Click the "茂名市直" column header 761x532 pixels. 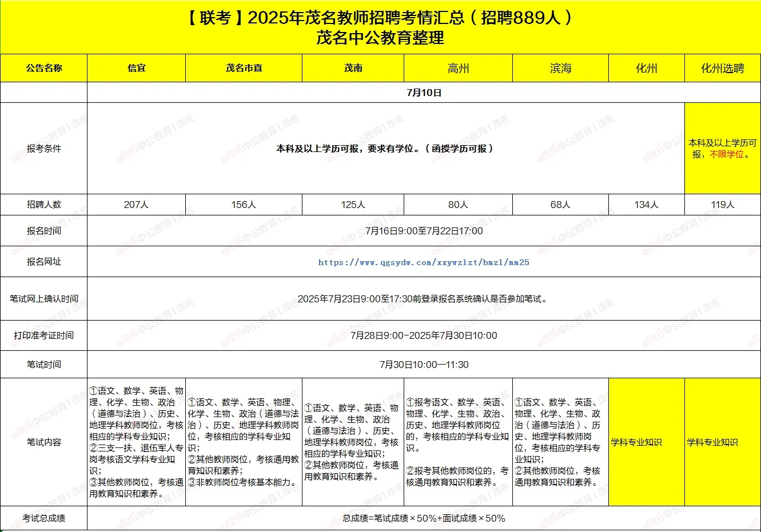(x=244, y=68)
